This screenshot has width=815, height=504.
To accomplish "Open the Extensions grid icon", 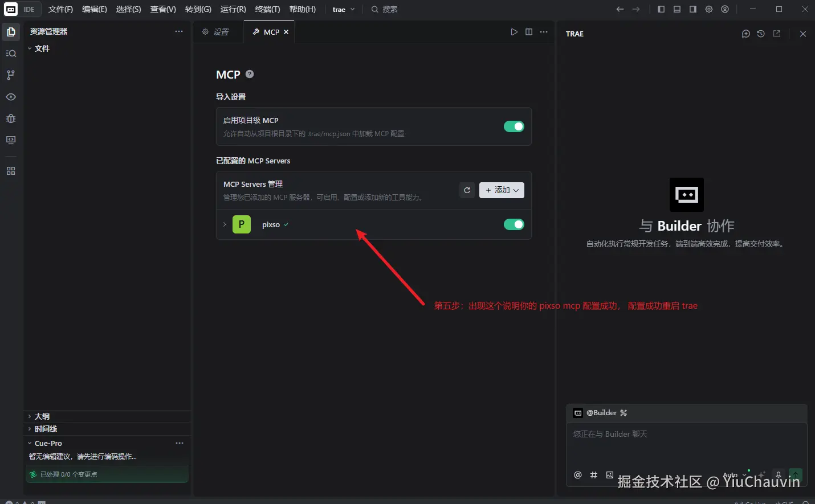I will tap(11, 171).
